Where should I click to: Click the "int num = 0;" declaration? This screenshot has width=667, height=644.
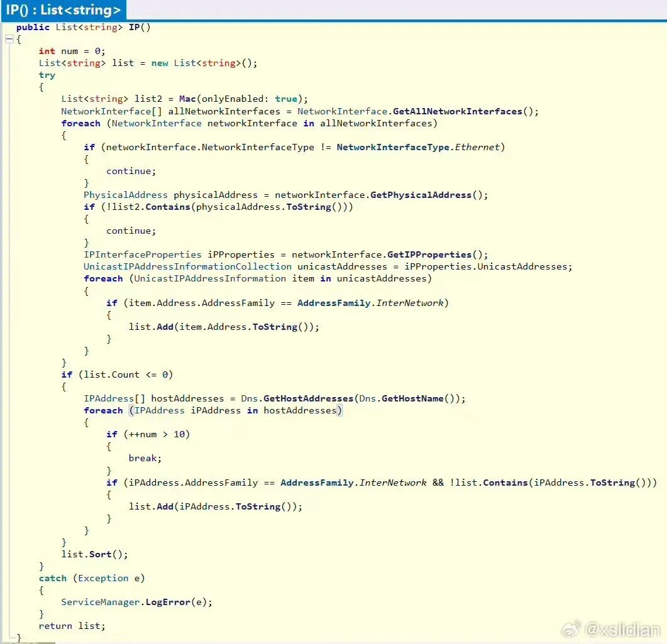[72, 52]
